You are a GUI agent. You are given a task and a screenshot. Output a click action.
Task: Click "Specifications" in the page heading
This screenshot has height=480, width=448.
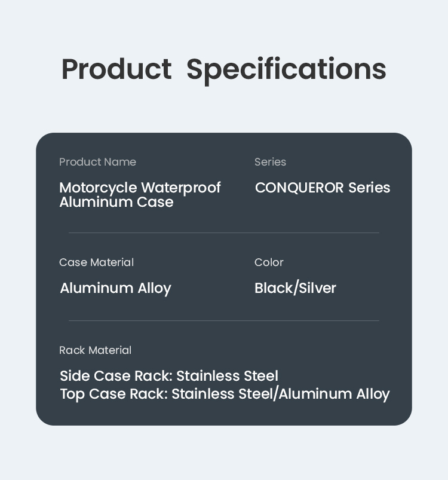(x=286, y=71)
